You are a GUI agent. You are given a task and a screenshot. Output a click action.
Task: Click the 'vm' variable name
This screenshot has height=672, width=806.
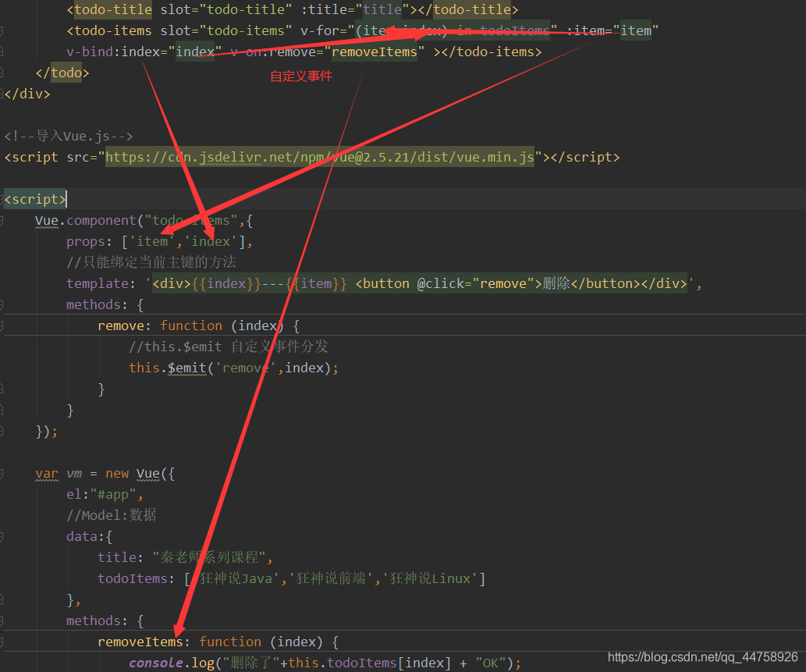tap(74, 474)
